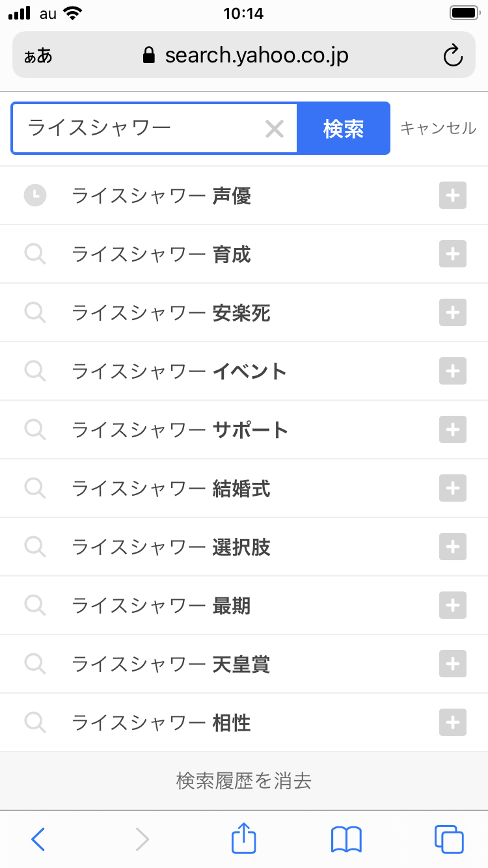This screenshot has height=868, width=488.
Task: Open the Safari share sheet icon
Action: (x=244, y=839)
